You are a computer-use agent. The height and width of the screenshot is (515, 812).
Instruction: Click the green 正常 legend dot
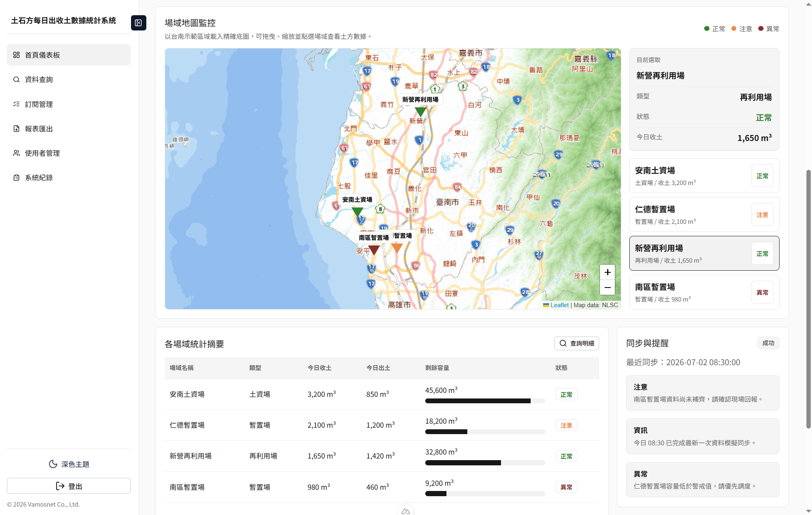click(707, 28)
